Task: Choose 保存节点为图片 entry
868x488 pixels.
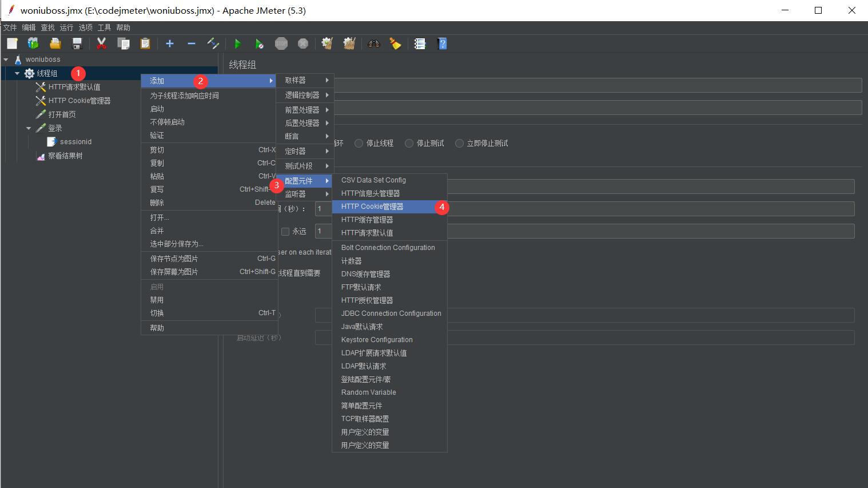Action: pyautogui.click(x=209, y=259)
